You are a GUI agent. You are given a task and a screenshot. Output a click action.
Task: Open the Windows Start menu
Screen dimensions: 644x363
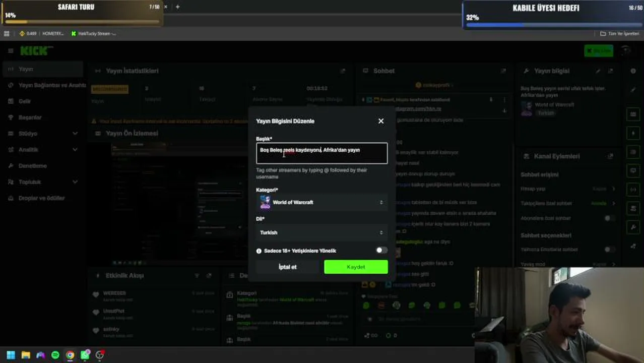[11, 355]
